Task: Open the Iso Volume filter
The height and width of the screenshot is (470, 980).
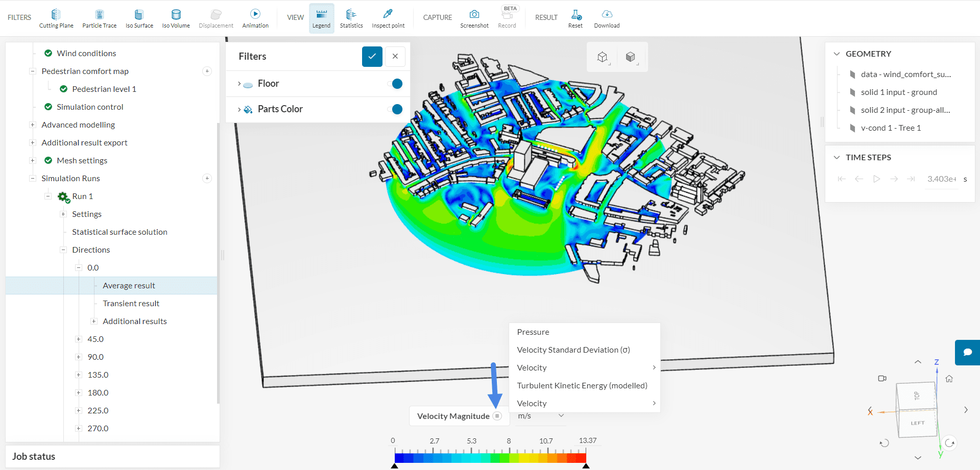Action: pyautogui.click(x=176, y=18)
